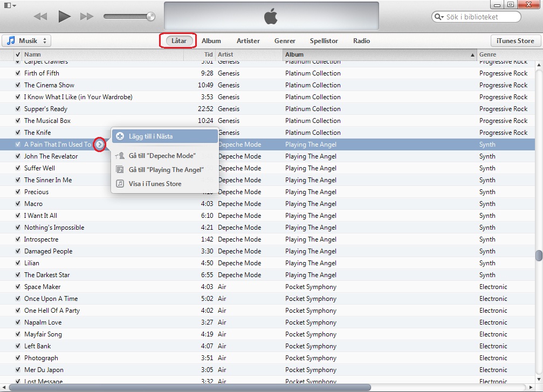Show the Spellistor tab
Image resolution: width=543 pixels, height=392 pixels.
click(324, 40)
